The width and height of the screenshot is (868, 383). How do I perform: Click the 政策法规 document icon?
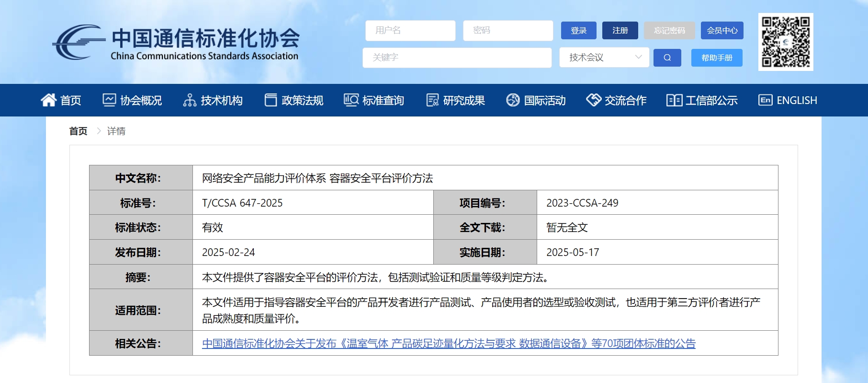pyautogui.click(x=271, y=100)
